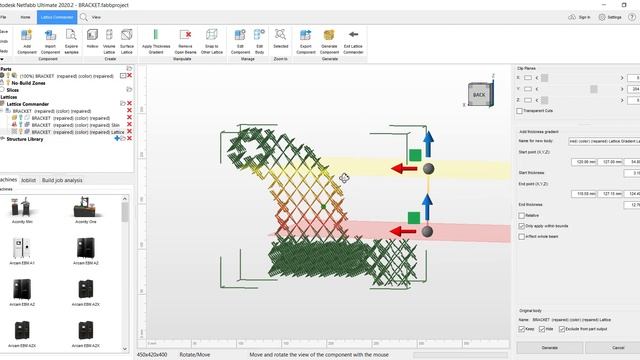640x360 pixels.
Task: Open the quick access dropdown arrow below Redo
Action: [2, 59]
